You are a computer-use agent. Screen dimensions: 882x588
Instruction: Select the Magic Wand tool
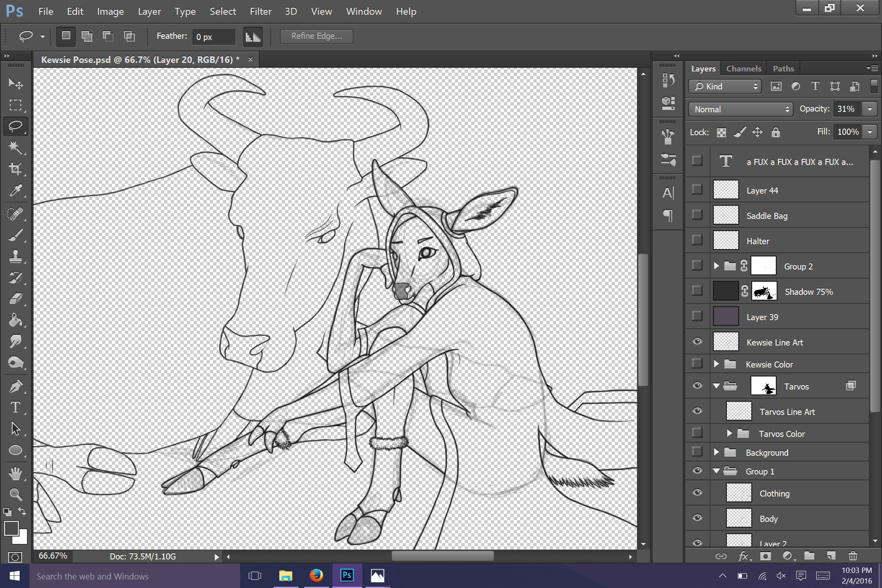16,147
